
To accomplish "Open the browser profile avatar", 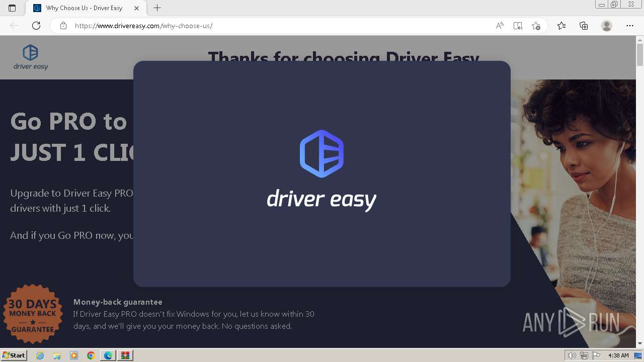I will [607, 26].
